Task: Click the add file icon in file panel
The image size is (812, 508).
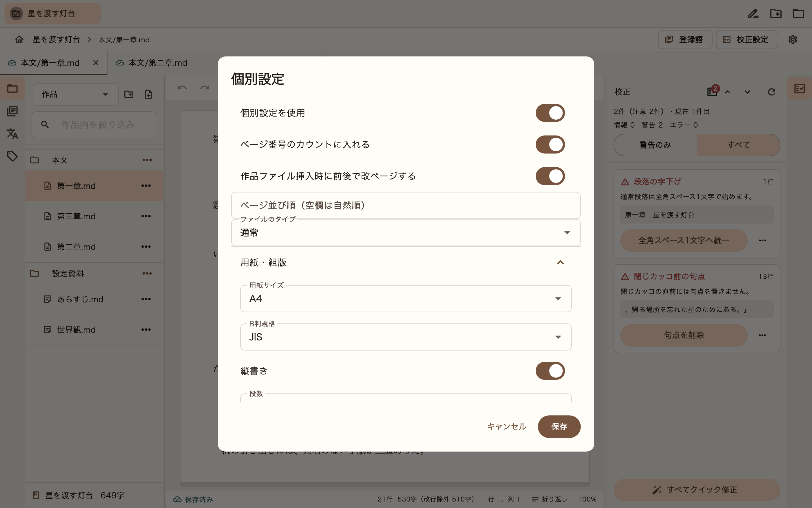Action: pyautogui.click(x=149, y=95)
